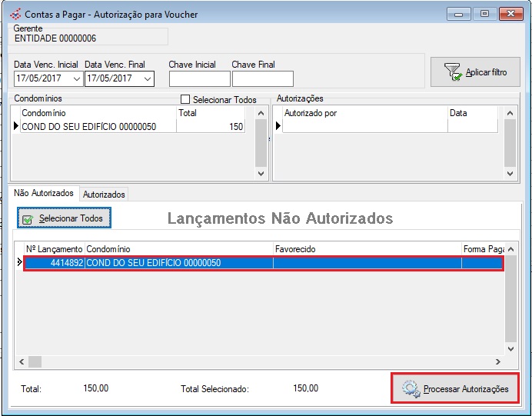Image resolution: width=532 pixels, height=416 pixels.
Task: Select the Não Autorizados tab
Action: [x=44, y=194]
